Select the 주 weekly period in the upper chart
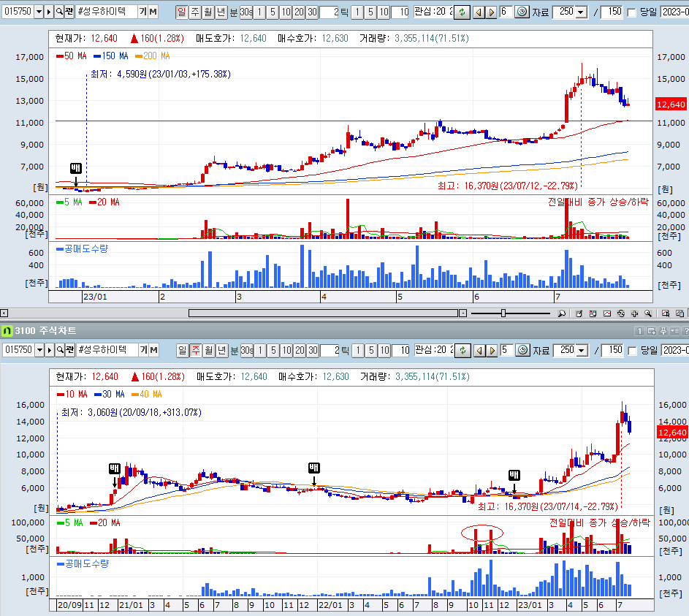The height and width of the screenshot is (616, 689). pyautogui.click(x=194, y=12)
